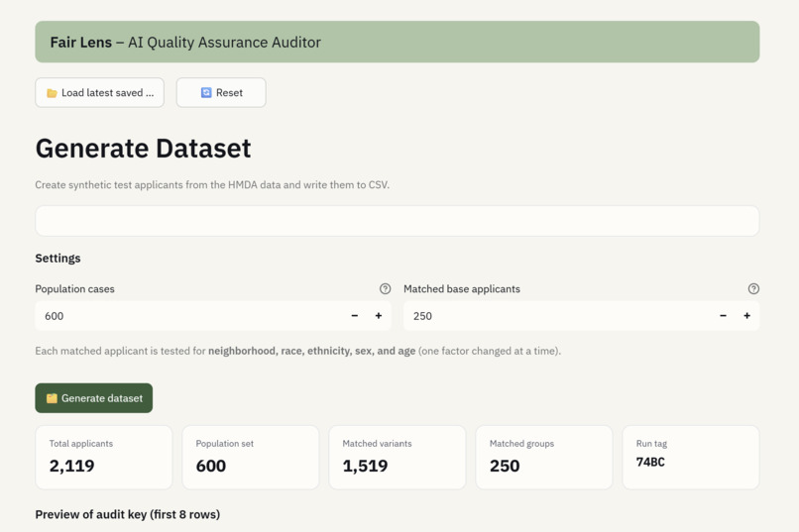Click the refresh icon on Reset button
This screenshot has width=799, height=532.
click(x=206, y=93)
